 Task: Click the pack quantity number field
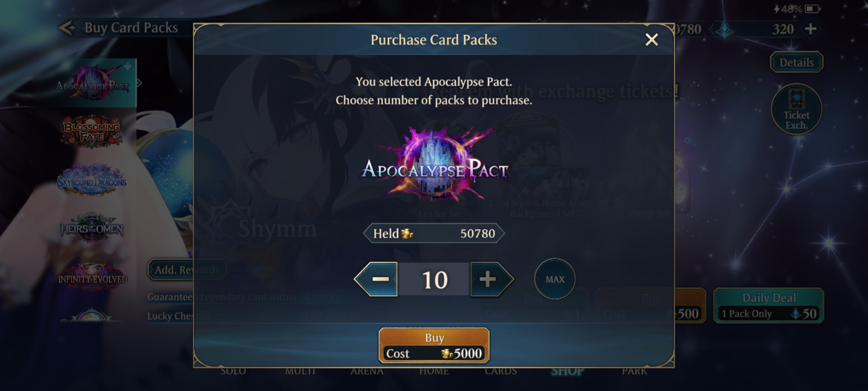434,279
